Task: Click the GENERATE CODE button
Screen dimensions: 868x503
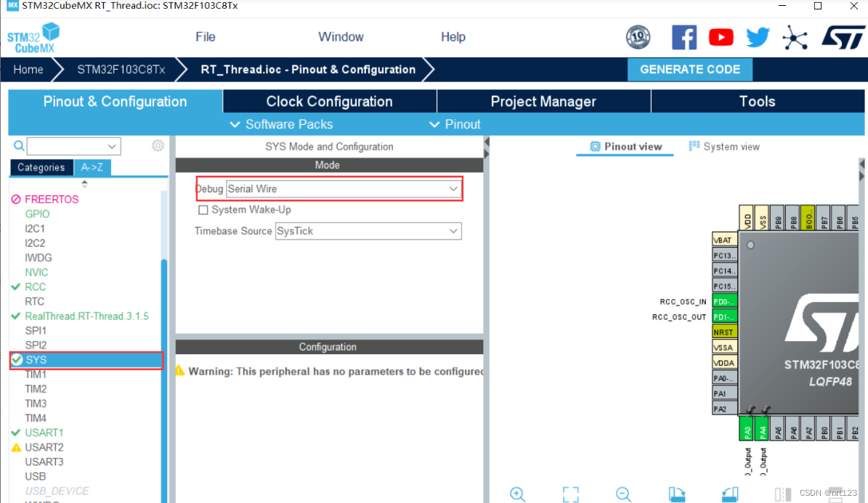Action: coord(690,69)
